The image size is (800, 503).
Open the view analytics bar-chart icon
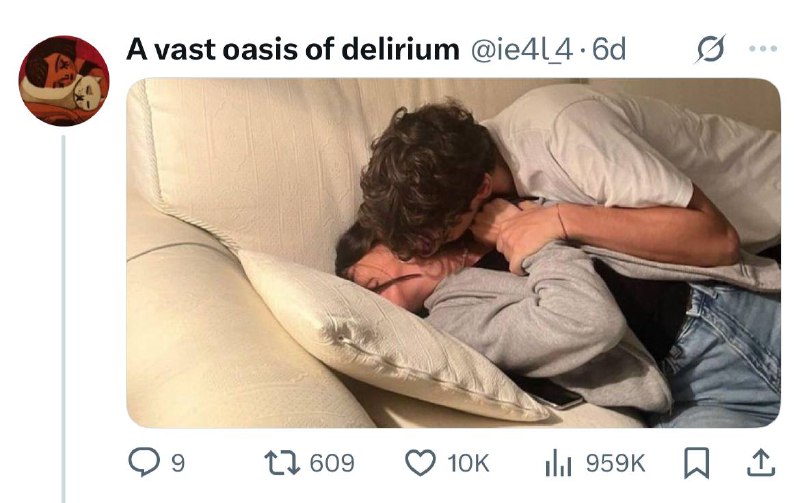click(558, 463)
